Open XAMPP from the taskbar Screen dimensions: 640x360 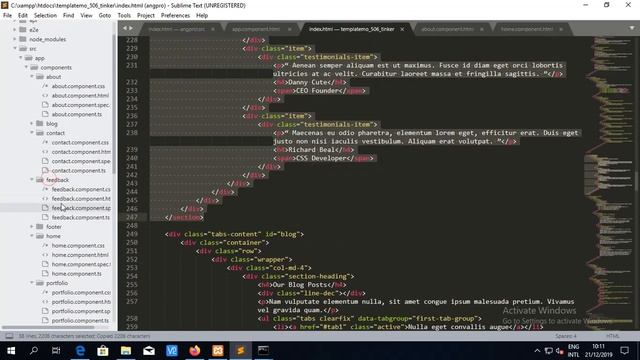pos(218,351)
